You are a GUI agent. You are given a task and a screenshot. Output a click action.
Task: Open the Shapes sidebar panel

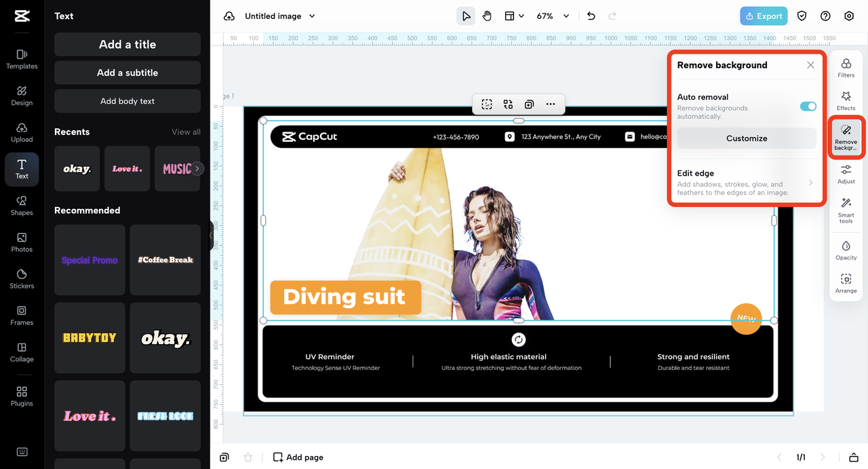22,206
